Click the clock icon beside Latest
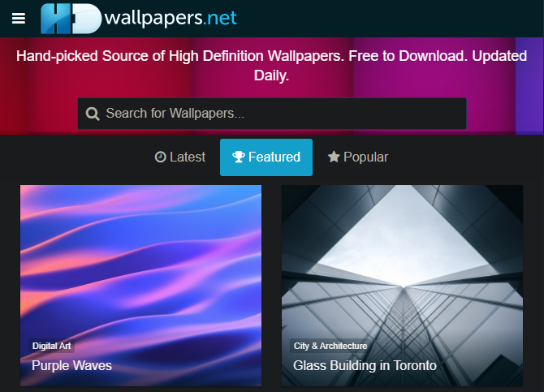Screen dimensions: 544x392 coord(160,157)
